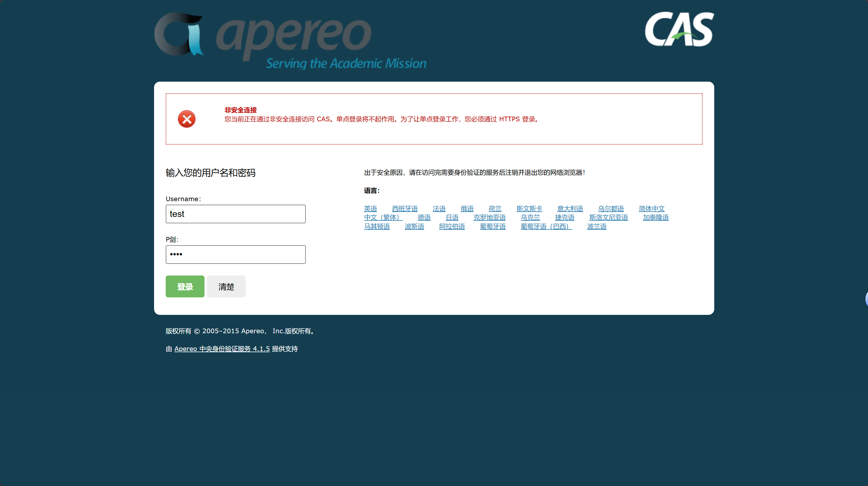Choose the 法语 language link
868x486 pixels.
(439, 208)
